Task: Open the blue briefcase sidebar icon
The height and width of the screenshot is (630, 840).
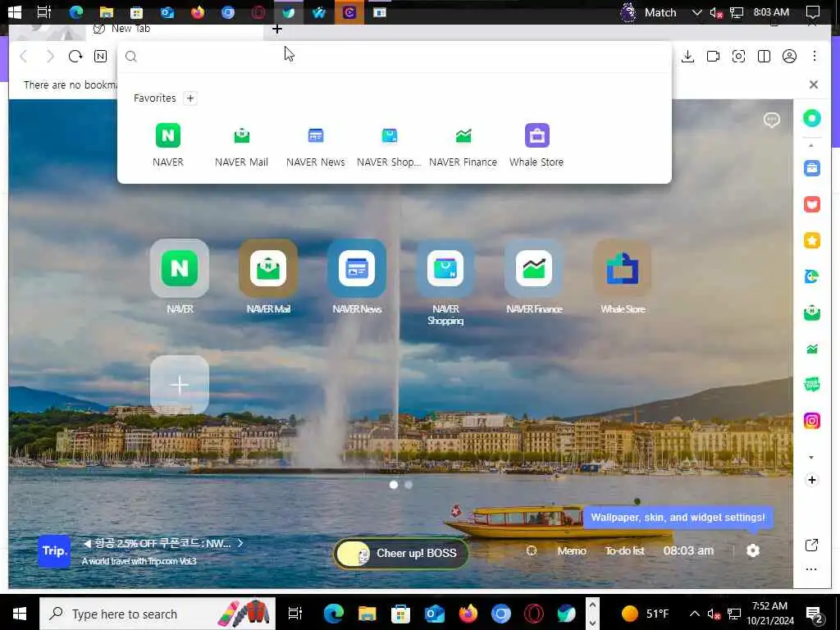Action: pos(811,168)
